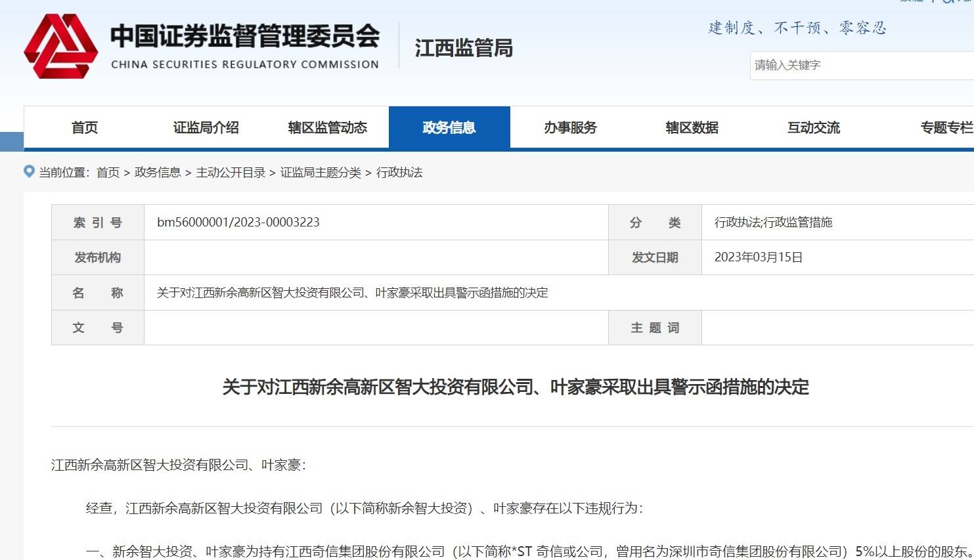Open 主动公开目录 breadcrumb link

coord(231,173)
